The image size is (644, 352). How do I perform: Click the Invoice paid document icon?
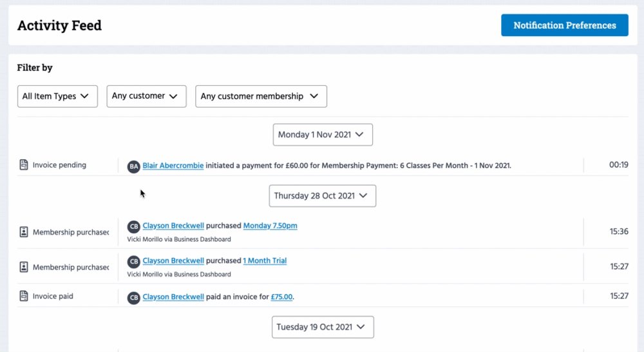24,297
